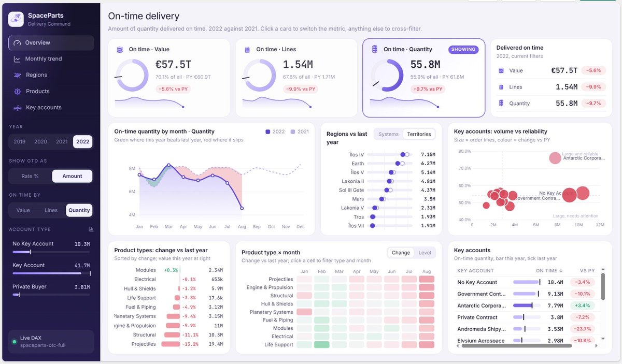The height and width of the screenshot is (364, 622).
Task: Click coin icon on Value card
Action: (x=120, y=50)
